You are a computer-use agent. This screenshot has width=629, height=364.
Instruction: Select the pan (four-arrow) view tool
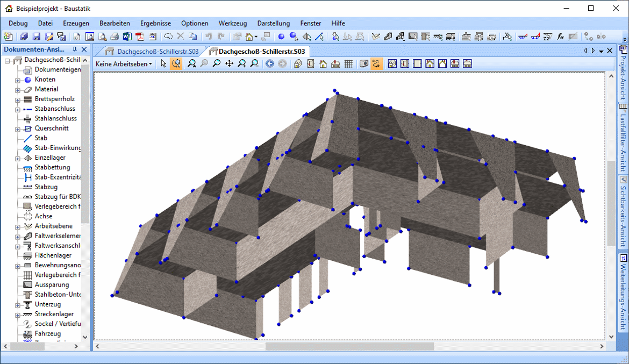229,63
